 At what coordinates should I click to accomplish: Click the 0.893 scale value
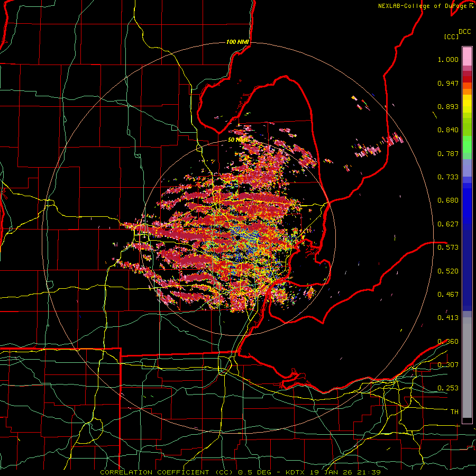448,106
